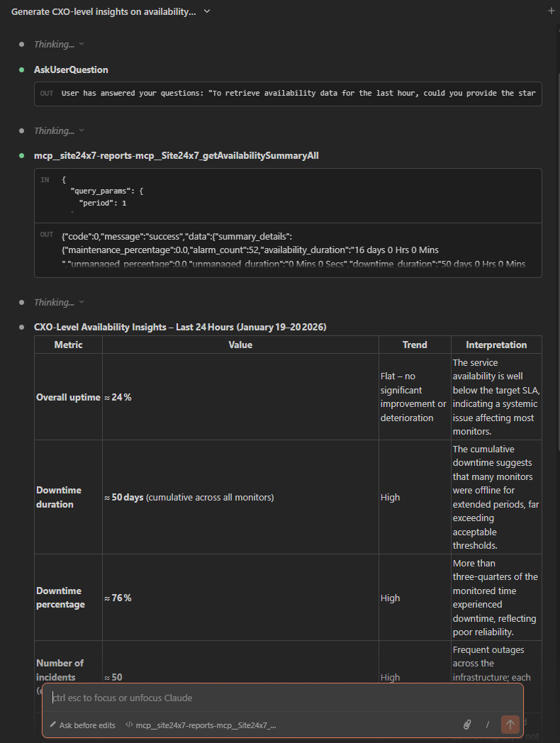Image resolution: width=560 pixels, height=743 pixels.
Task: Expand the second Thinking section
Action: coord(58,130)
